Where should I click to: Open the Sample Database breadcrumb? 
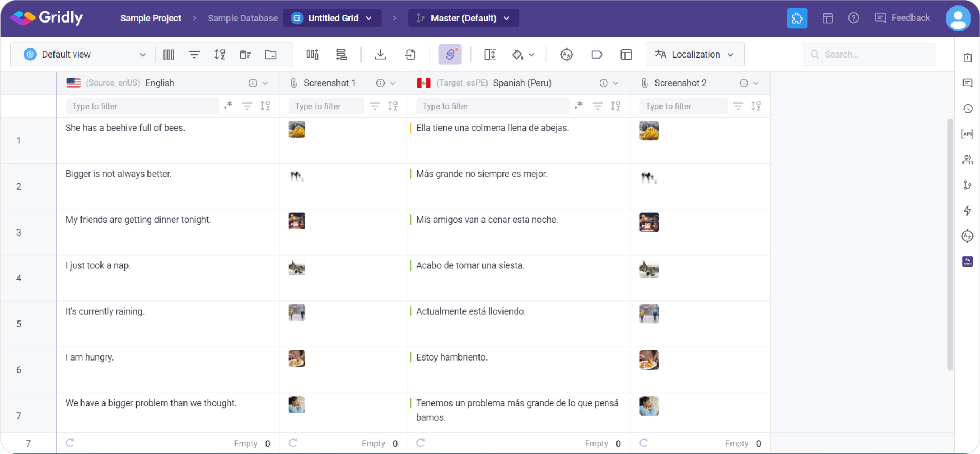click(x=243, y=18)
